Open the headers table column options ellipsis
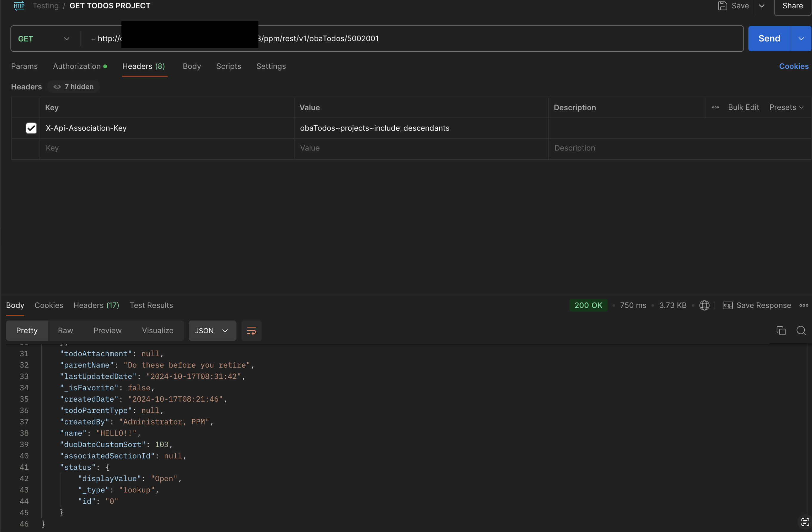 pos(715,108)
